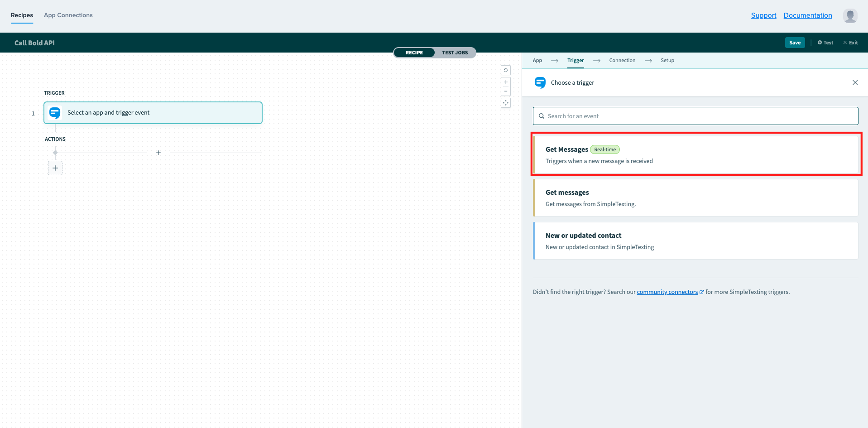Click the Search for an event field
The width and height of the screenshot is (868, 428).
pos(695,116)
